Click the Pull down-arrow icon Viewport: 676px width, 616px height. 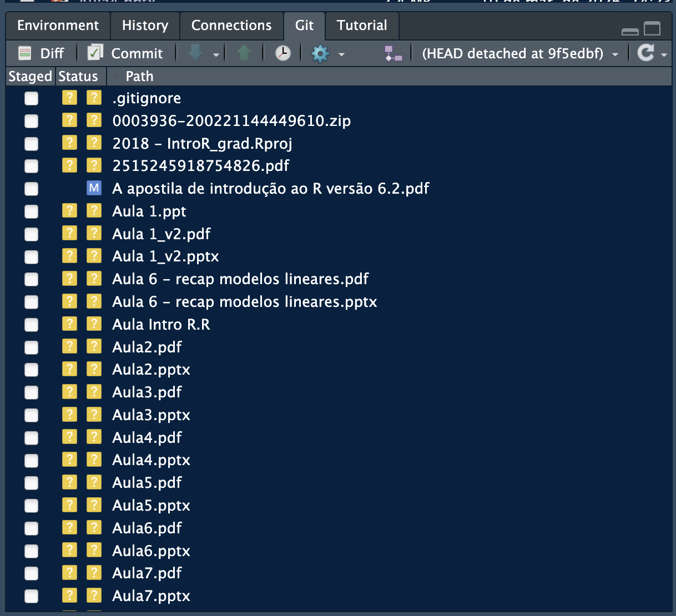195,53
